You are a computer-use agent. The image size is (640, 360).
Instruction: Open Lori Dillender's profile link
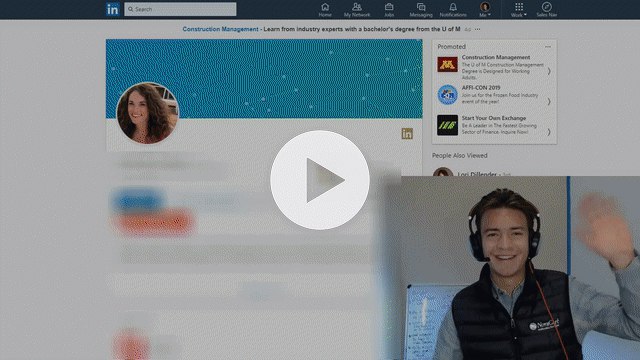(x=477, y=174)
